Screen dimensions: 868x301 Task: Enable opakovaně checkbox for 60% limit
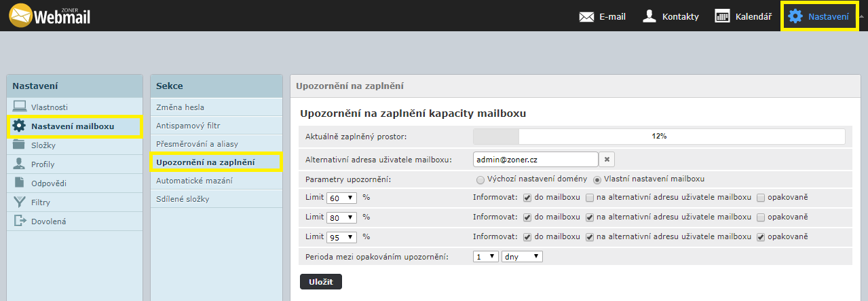point(761,198)
